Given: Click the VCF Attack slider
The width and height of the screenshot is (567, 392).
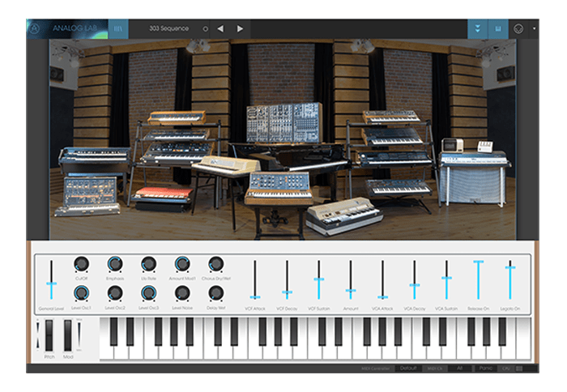Looking at the screenshot, I should (255, 280).
